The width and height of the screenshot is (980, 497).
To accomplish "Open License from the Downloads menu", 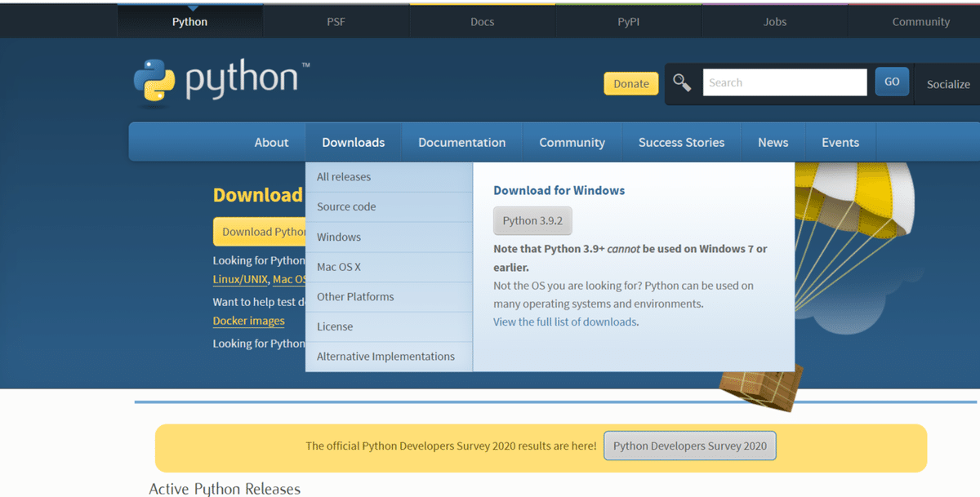I will (x=390, y=326).
